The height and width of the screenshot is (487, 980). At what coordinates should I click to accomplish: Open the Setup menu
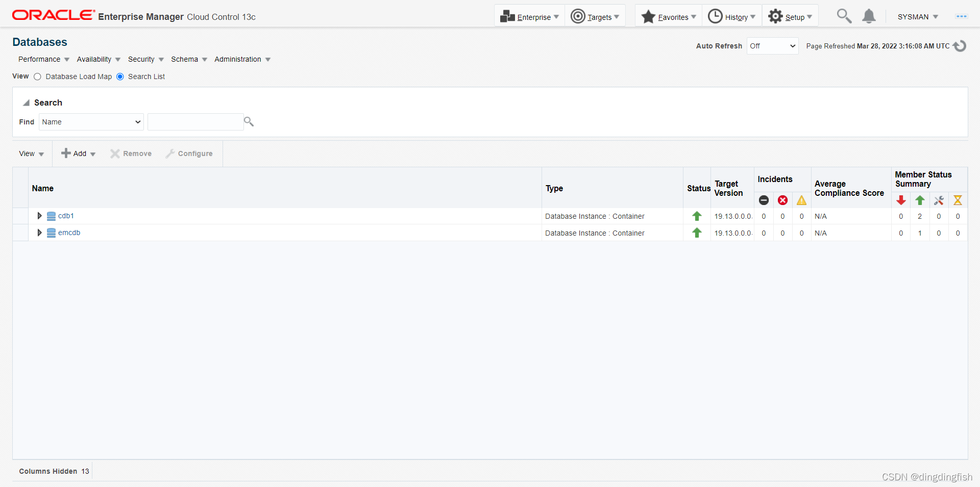790,17
